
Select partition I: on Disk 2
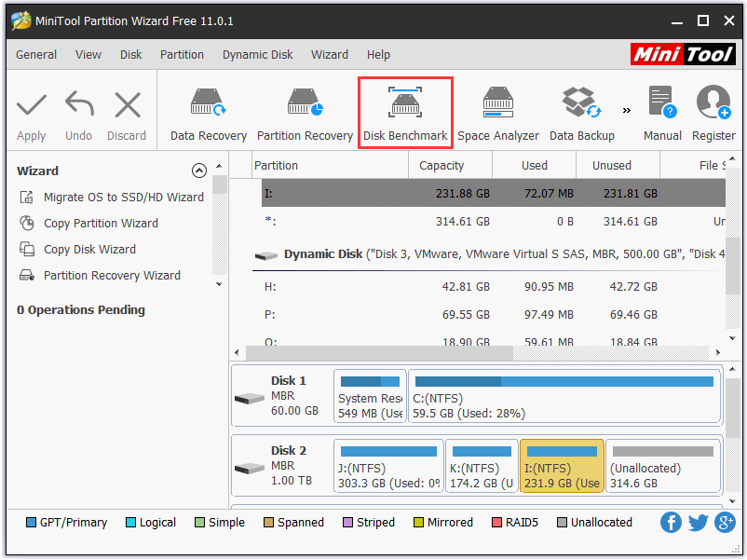pos(562,466)
